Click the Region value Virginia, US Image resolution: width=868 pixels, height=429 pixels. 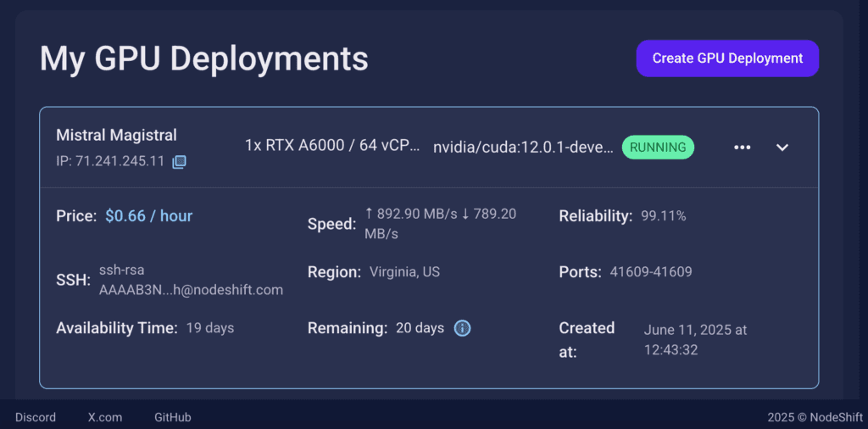click(404, 272)
